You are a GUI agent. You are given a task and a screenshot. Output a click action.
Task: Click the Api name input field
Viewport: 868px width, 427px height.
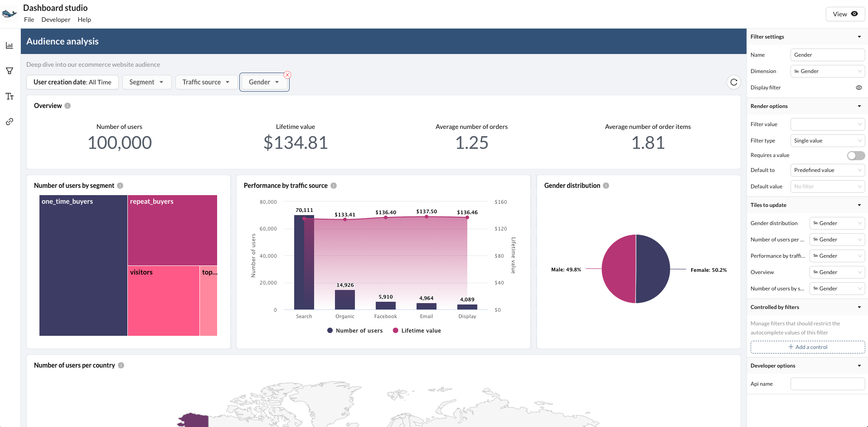[x=827, y=384]
